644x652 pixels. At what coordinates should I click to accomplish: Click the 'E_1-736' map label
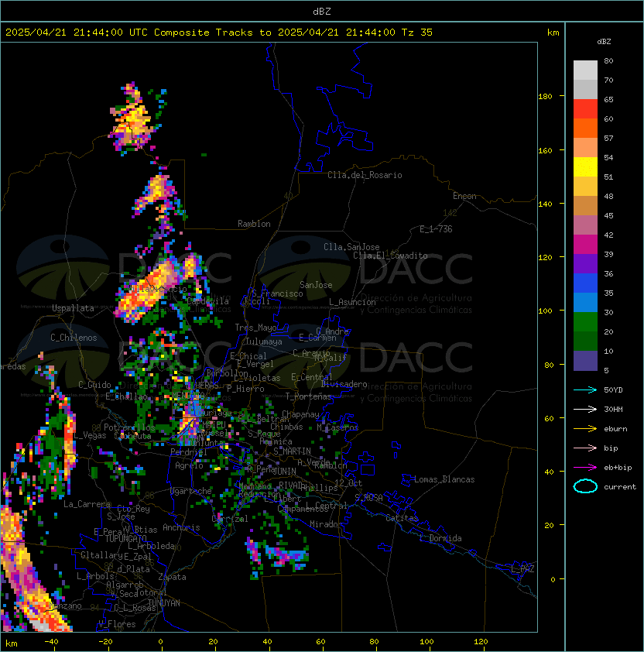click(436, 229)
